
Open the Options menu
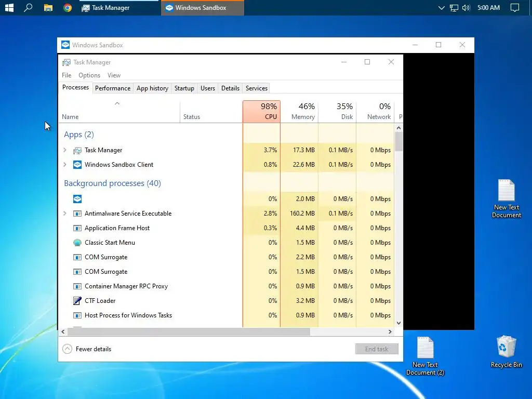point(89,75)
